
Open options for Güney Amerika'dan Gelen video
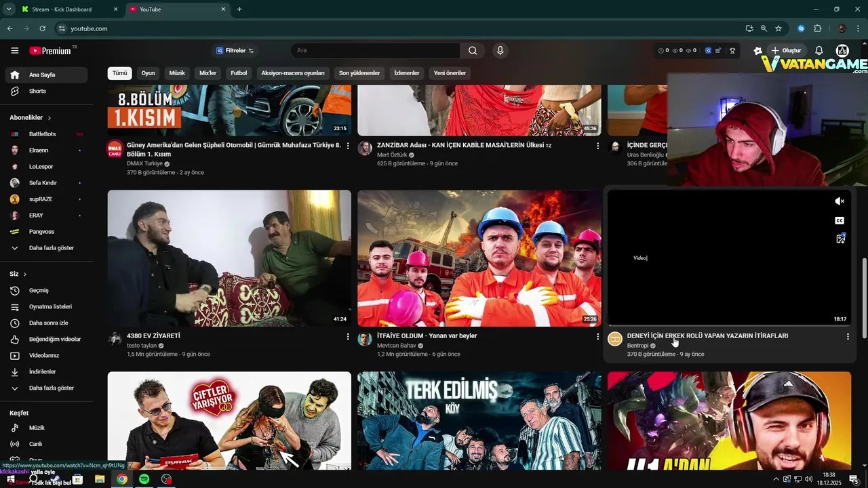[x=348, y=146]
